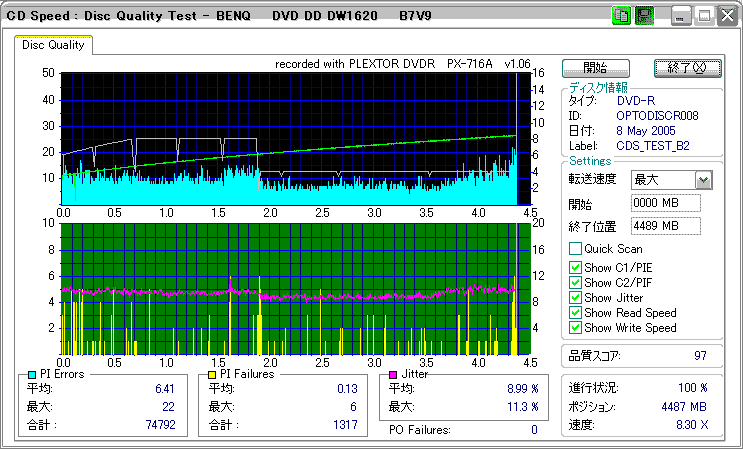The width and height of the screenshot is (743, 449).
Task: Close the CD Speed window
Action: pyautogui.click(x=725, y=16)
